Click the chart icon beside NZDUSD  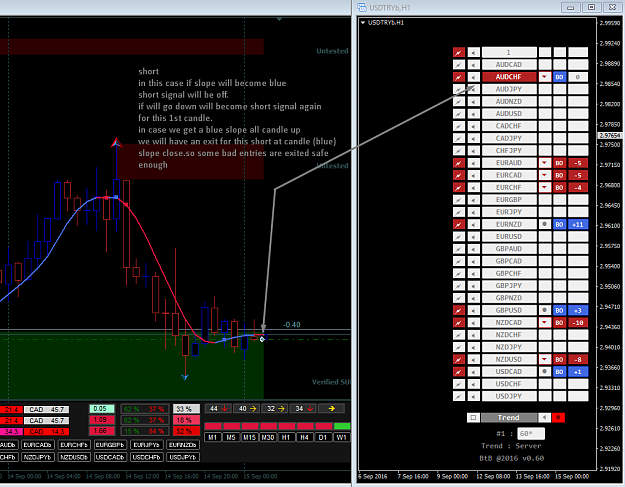click(x=459, y=359)
